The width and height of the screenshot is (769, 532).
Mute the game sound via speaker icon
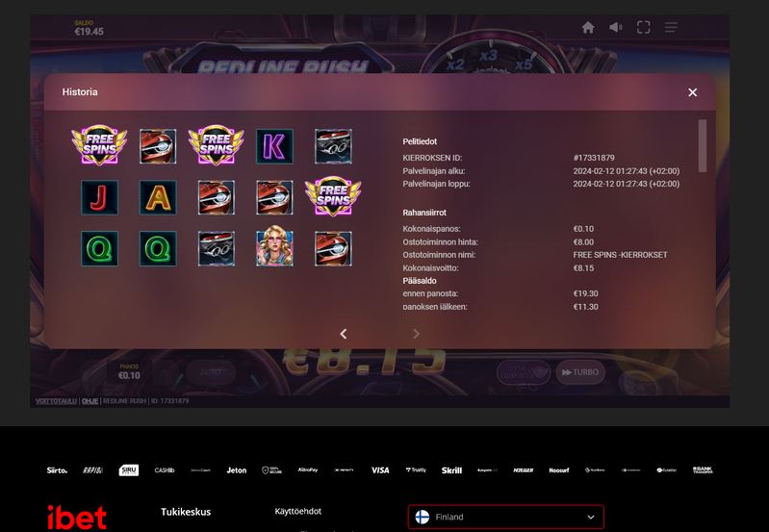(616, 28)
